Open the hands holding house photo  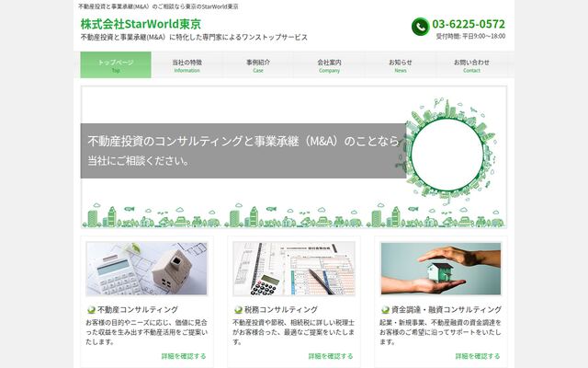[441, 269]
